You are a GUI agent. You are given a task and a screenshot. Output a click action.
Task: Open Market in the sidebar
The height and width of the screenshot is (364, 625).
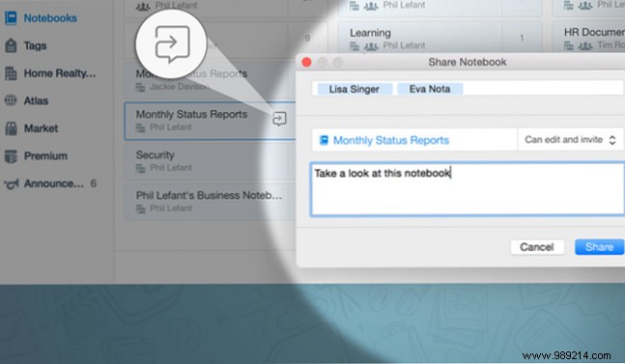tap(41, 128)
